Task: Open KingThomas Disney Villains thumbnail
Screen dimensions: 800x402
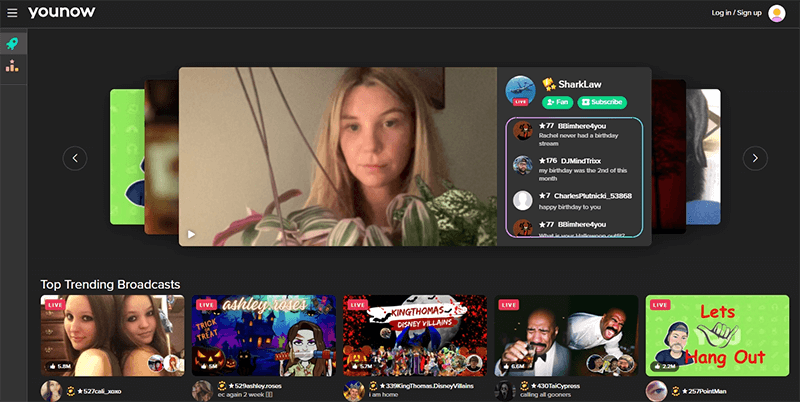Action: pos(415,335)
